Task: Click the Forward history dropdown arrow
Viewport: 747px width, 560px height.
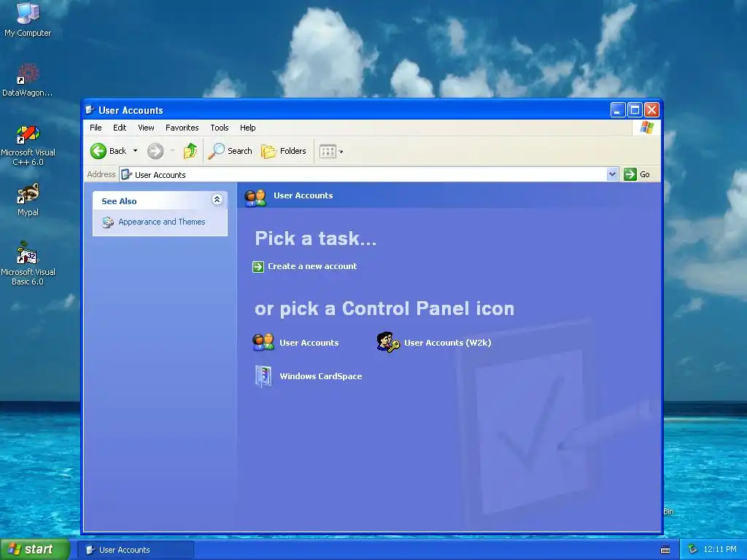Action: (172, 151)
